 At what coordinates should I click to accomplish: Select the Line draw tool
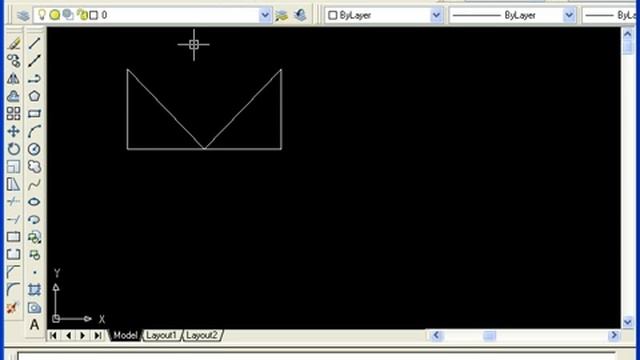pyautogui.click(x=34, y=43)
